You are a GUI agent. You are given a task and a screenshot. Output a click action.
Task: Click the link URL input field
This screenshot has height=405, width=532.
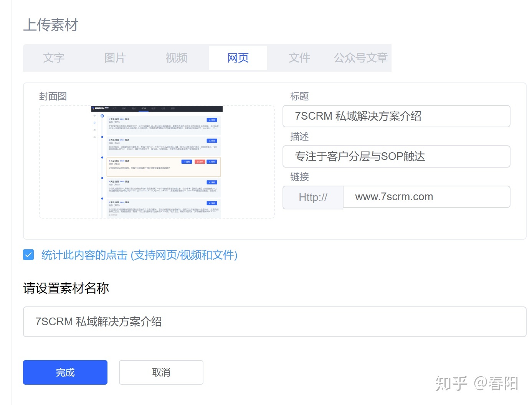[x=426, y=197]
